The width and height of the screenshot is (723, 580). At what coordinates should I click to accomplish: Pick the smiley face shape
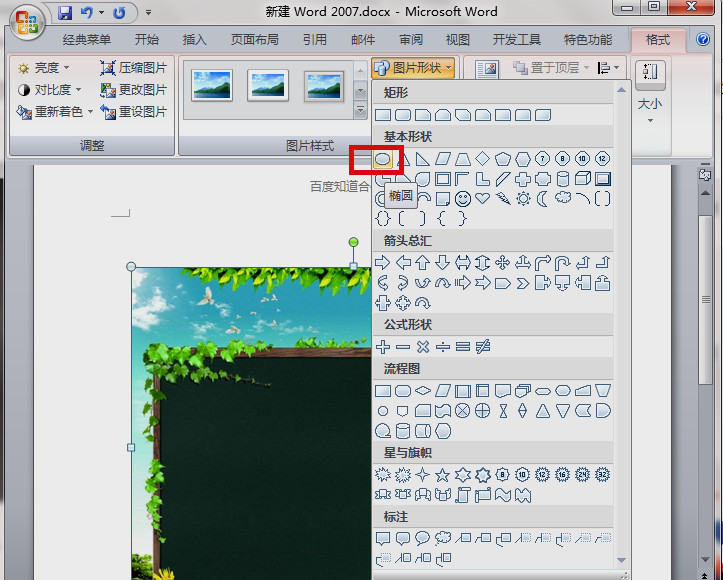click(x=462, y=199)
